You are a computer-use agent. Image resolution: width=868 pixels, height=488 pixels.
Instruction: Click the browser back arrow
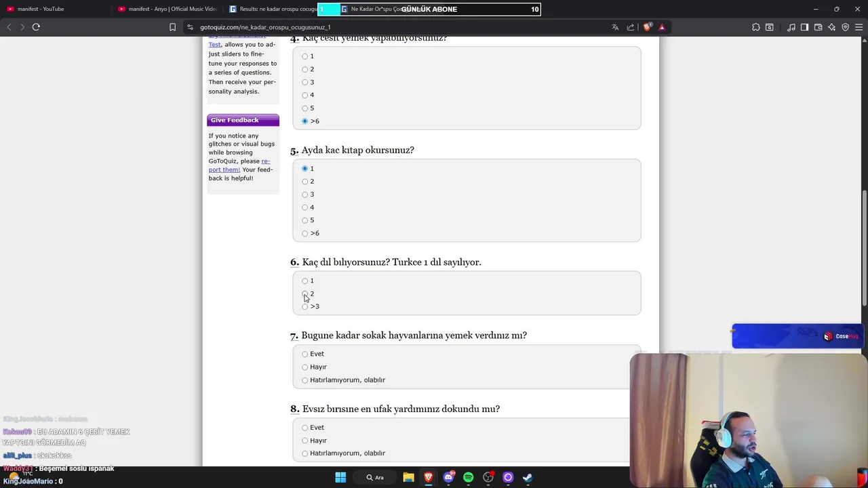(9, 27)
